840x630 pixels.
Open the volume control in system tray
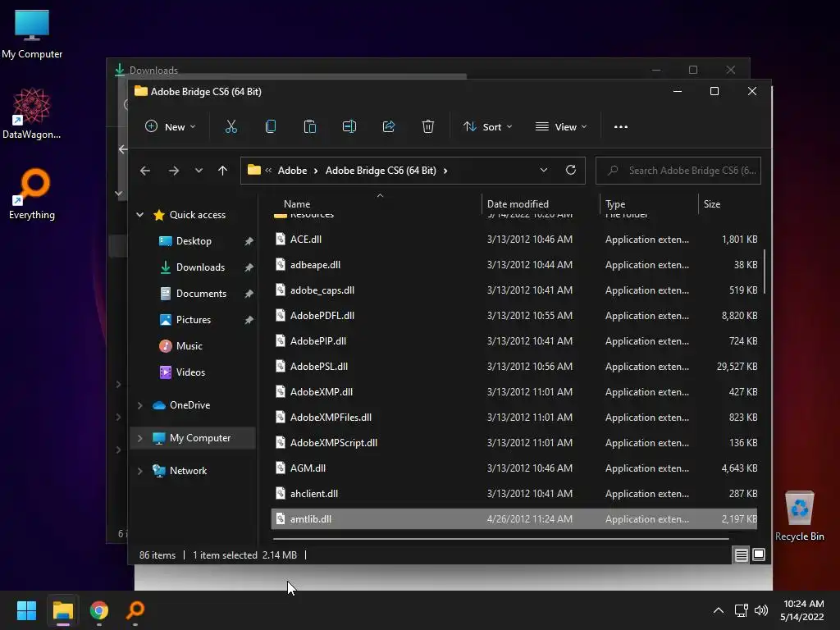click(760, 610)
